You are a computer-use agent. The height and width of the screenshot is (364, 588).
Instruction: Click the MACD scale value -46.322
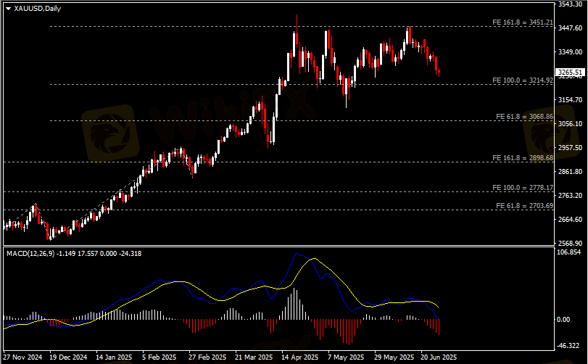click(x=568, y=345)
